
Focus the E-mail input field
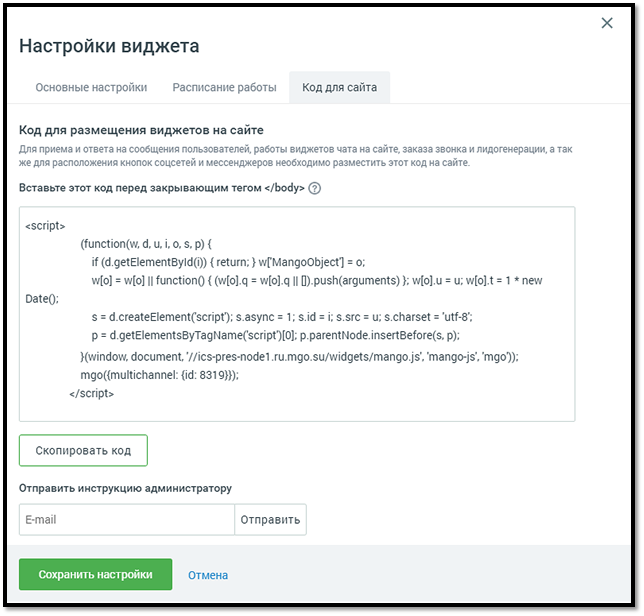tap(127, 519)
